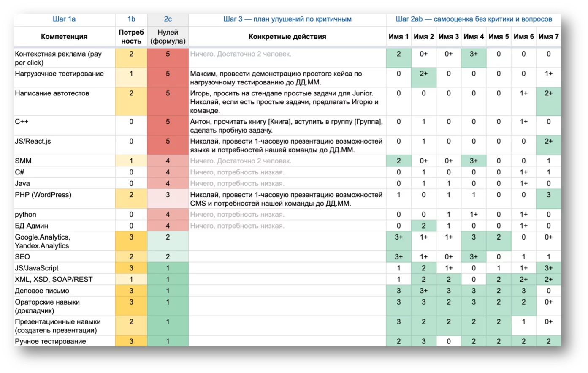Screen dimensions: 588x373
Task: Select the 'Деловое письмо' competency cell
Action: tap(64, 291)
